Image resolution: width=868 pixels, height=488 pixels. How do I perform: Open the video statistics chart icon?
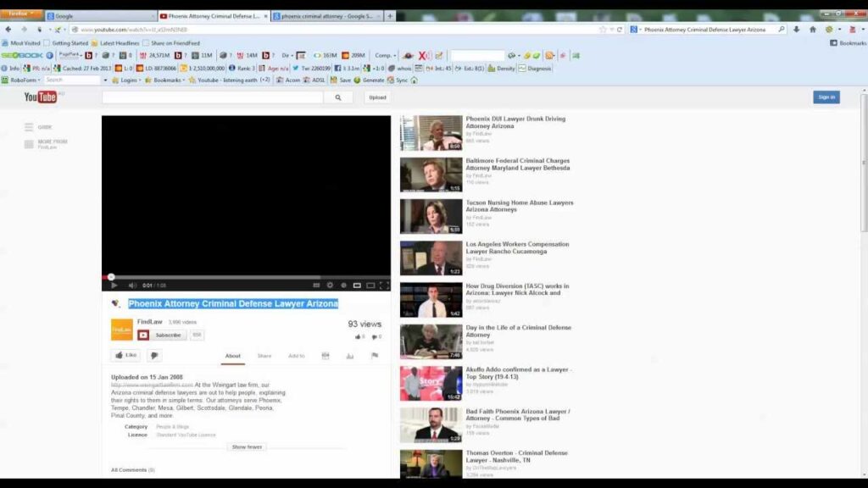pos(350,356)
